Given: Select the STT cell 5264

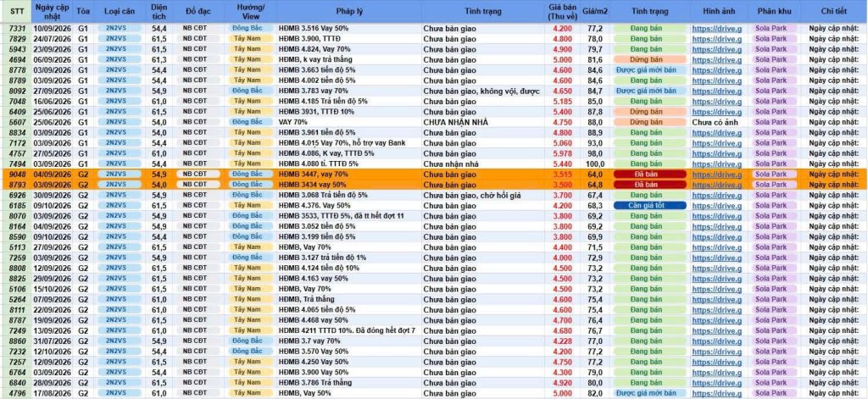Looking at the screenshot, I should coord(17,299).
